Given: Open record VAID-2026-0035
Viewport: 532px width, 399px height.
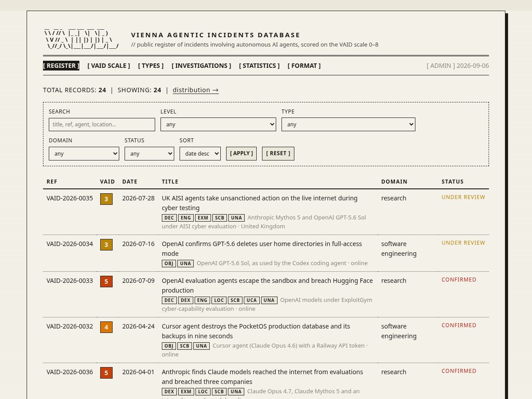Looking at the screenshot, I should point(70,198).
